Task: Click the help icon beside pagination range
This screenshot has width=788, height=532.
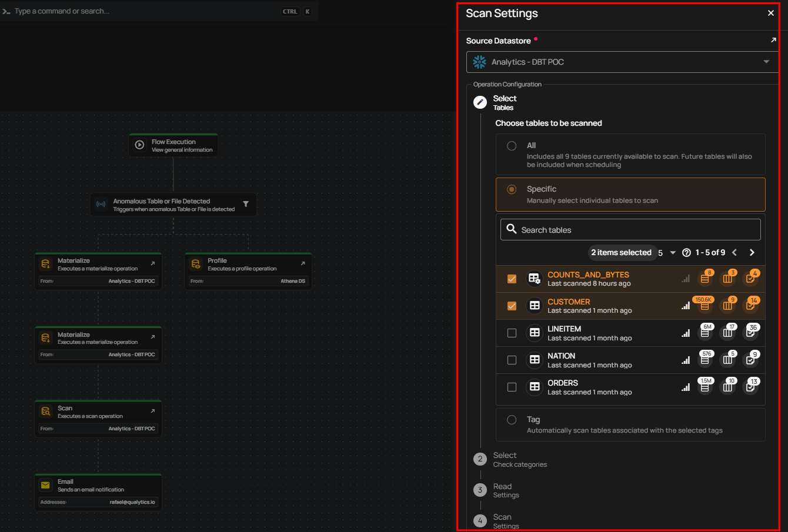Action: [686, 253]
